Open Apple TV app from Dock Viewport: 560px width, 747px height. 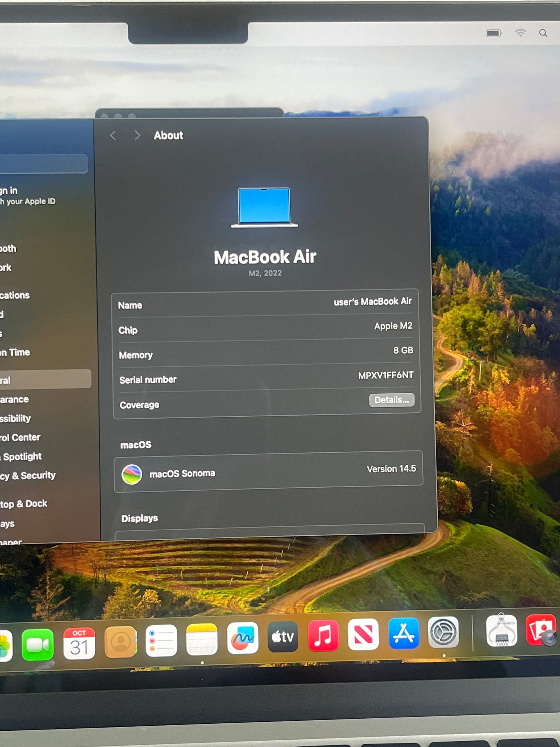point(283,637)
